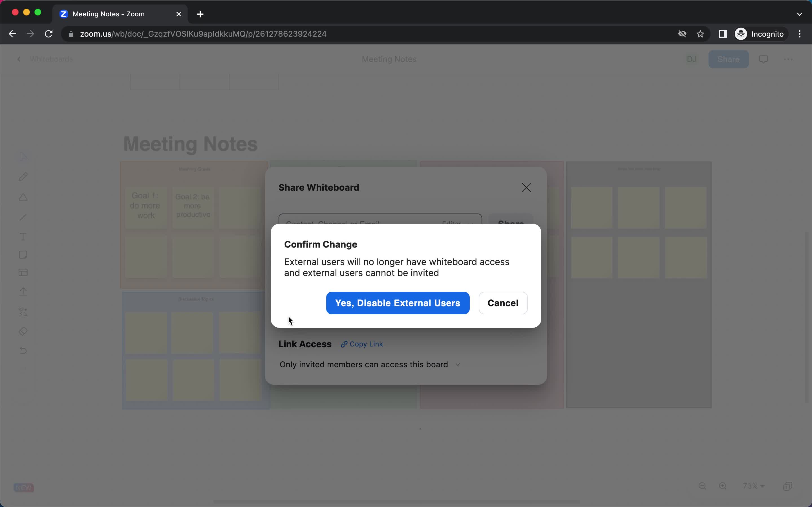Click the AI/smart tool icon in sidebar
This screenshot has height=507, width=812.
tap(24, 312)
